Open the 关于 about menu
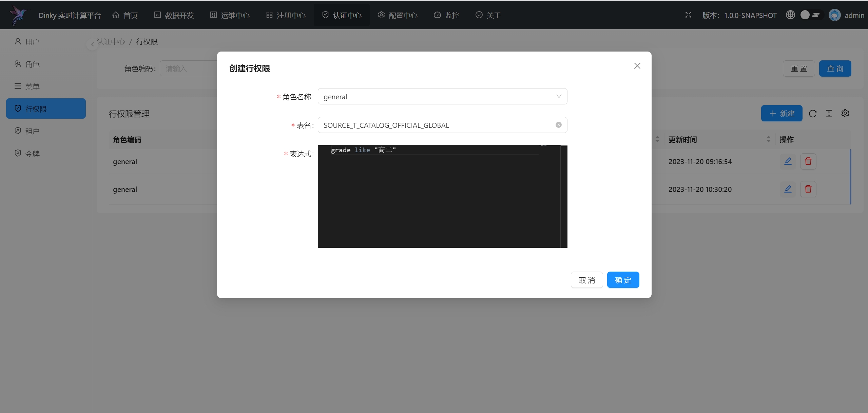This screenshot has height=413, width=868. [488, 15]
